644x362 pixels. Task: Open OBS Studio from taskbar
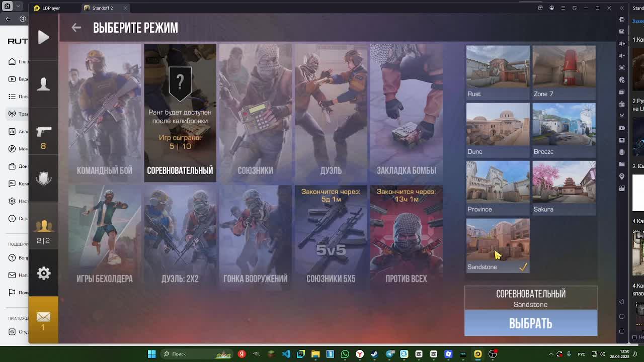click(493, 354)
